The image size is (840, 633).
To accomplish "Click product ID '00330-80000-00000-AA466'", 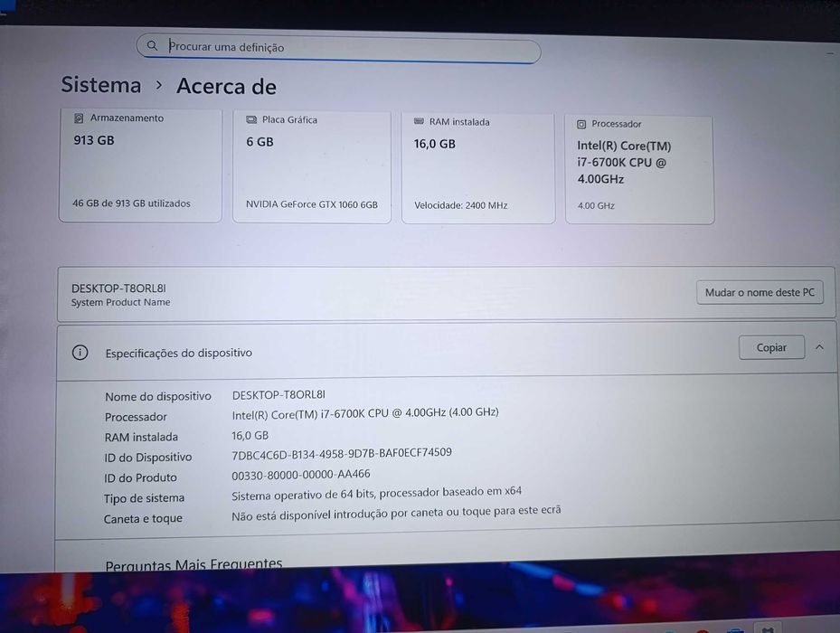I will pos(301,475).
